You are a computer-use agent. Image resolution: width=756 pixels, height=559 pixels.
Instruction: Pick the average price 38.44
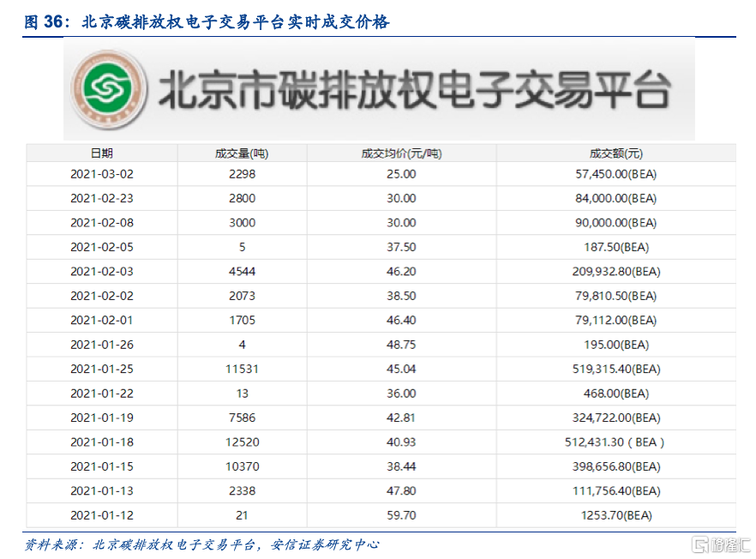click(401, 466)
